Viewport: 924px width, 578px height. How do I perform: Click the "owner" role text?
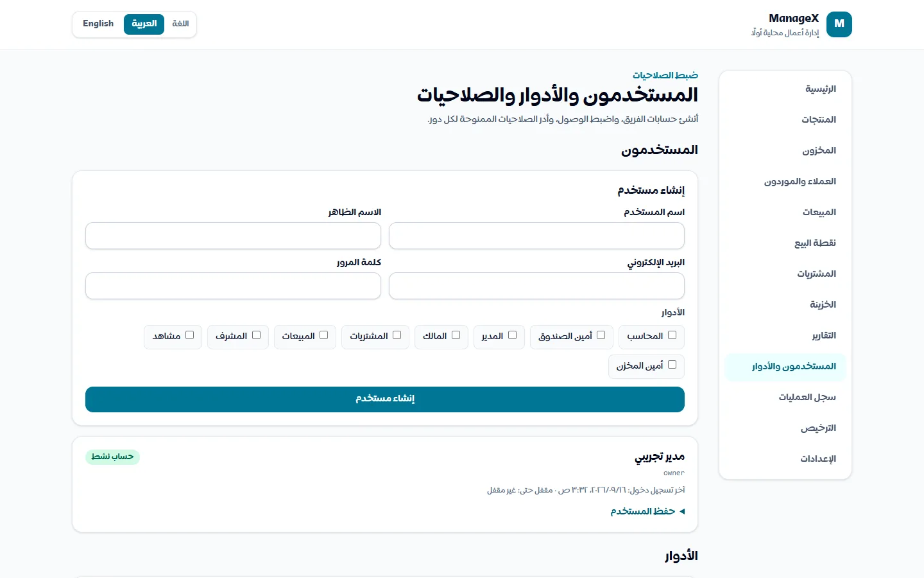(674, 473)
